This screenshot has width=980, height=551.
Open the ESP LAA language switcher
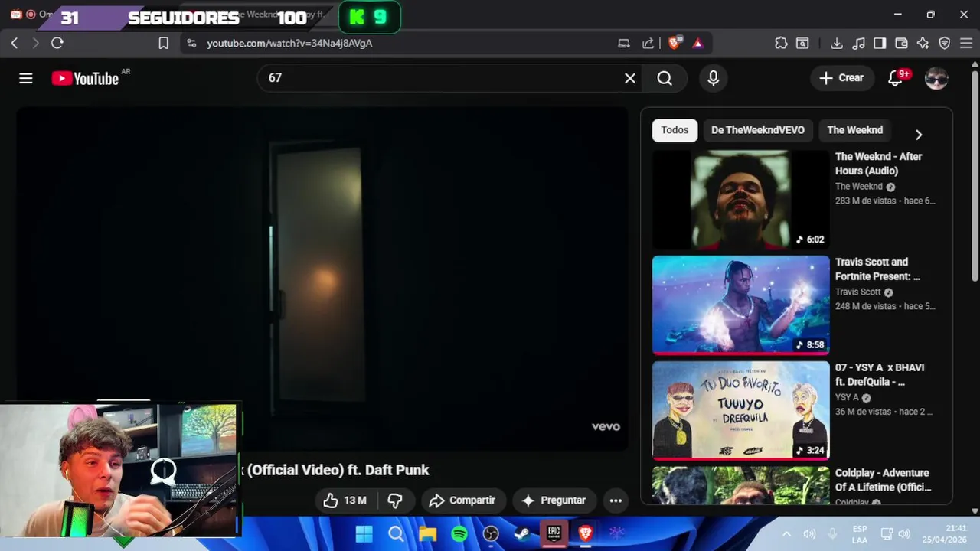coord(860,534)
